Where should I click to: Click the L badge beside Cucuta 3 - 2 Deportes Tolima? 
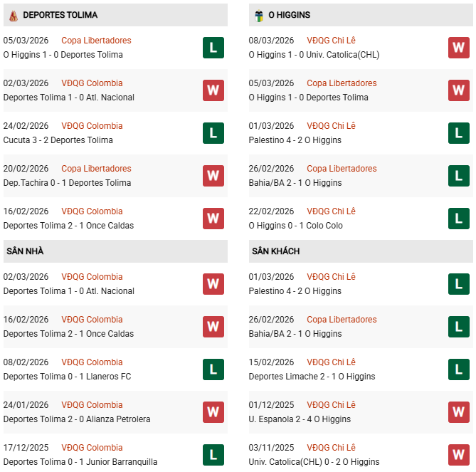tap(213, 133)
